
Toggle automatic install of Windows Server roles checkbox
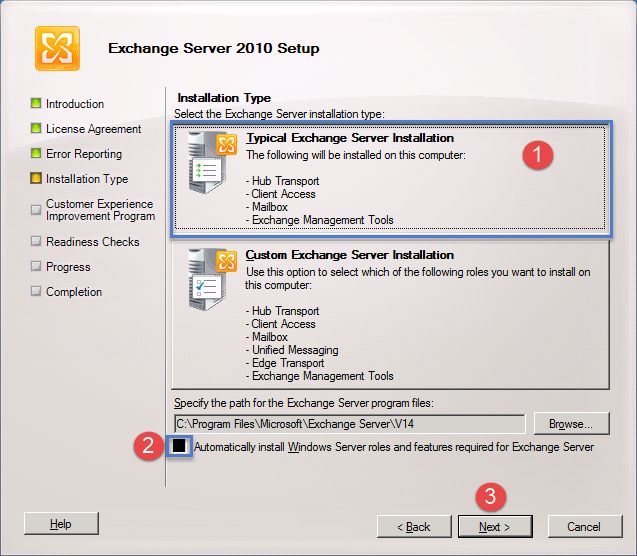click(x=179, y=446)
